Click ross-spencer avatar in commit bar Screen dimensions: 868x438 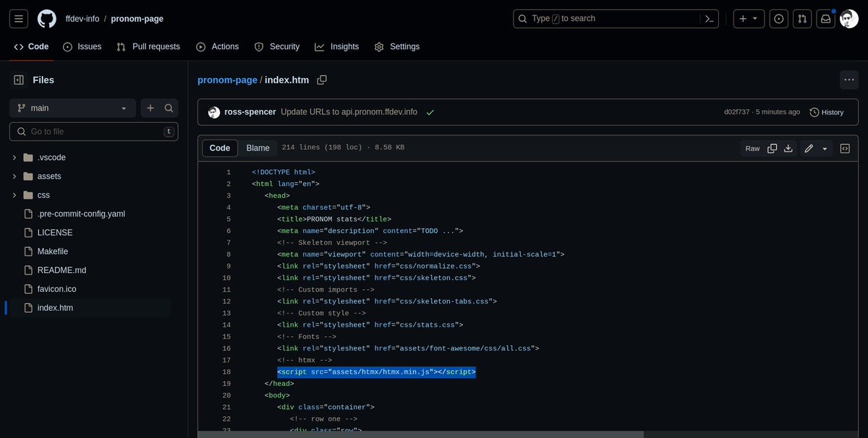click(x=214, y=112)
